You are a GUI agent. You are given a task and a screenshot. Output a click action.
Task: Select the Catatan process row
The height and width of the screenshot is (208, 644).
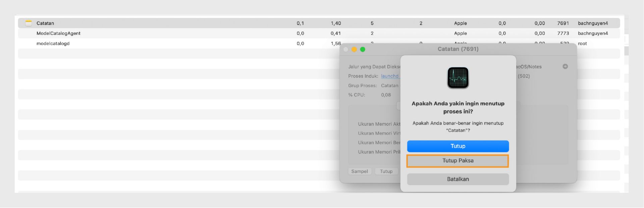319,23
